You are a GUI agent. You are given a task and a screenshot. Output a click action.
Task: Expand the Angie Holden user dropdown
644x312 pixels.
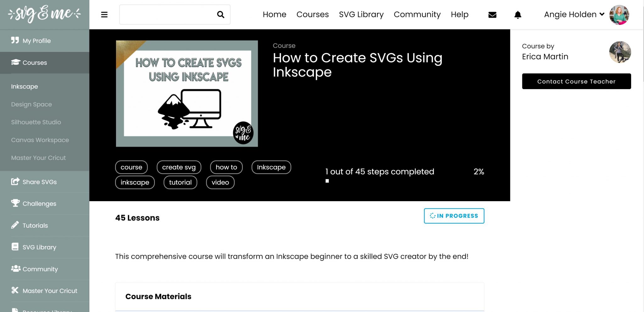[x=574, y=14]
